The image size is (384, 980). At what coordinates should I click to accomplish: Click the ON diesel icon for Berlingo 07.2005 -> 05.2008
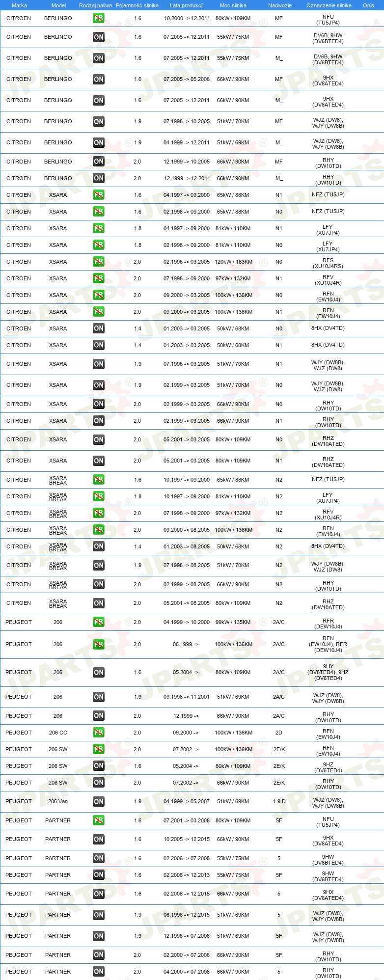99,79
